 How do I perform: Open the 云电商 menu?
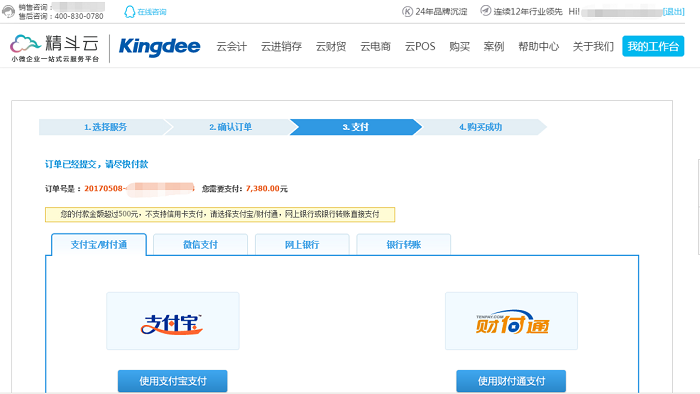pos(375,46)
